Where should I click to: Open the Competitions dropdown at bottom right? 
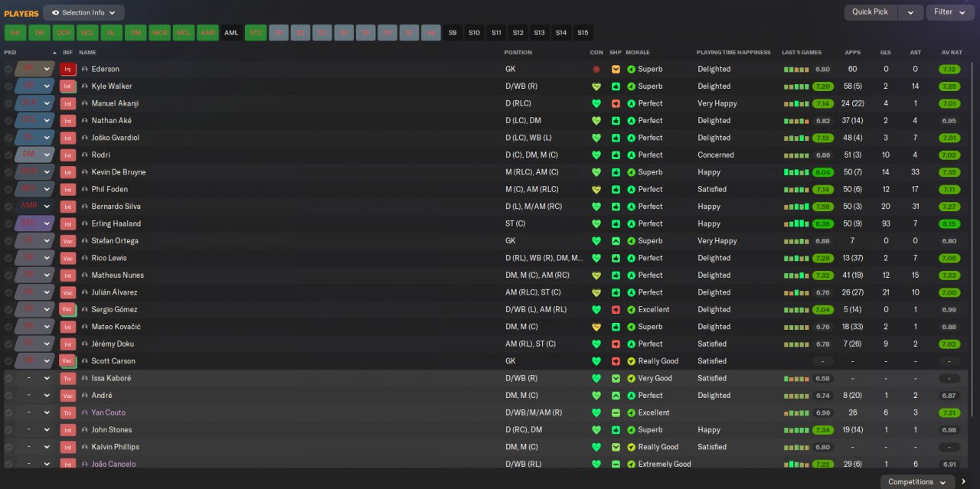916,482
